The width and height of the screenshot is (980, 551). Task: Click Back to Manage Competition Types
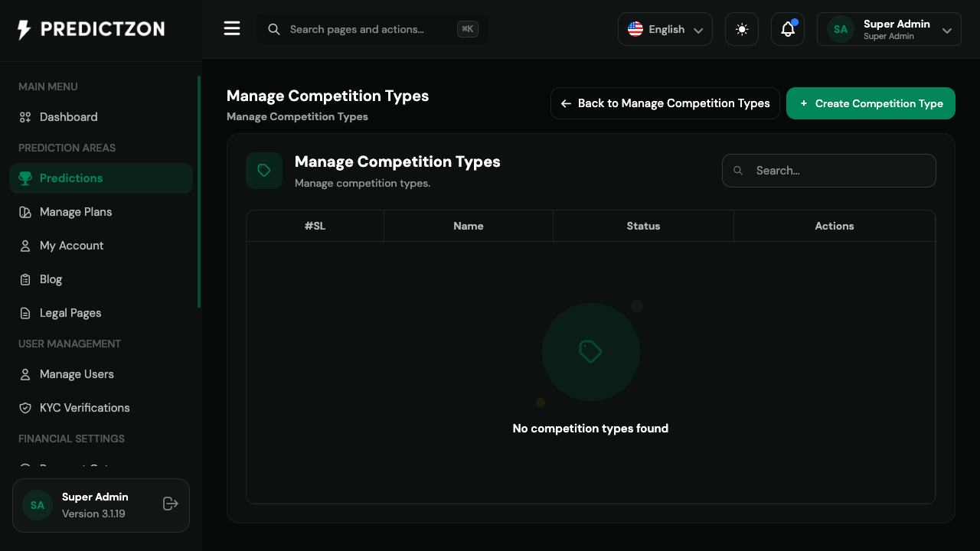point(665,103)
